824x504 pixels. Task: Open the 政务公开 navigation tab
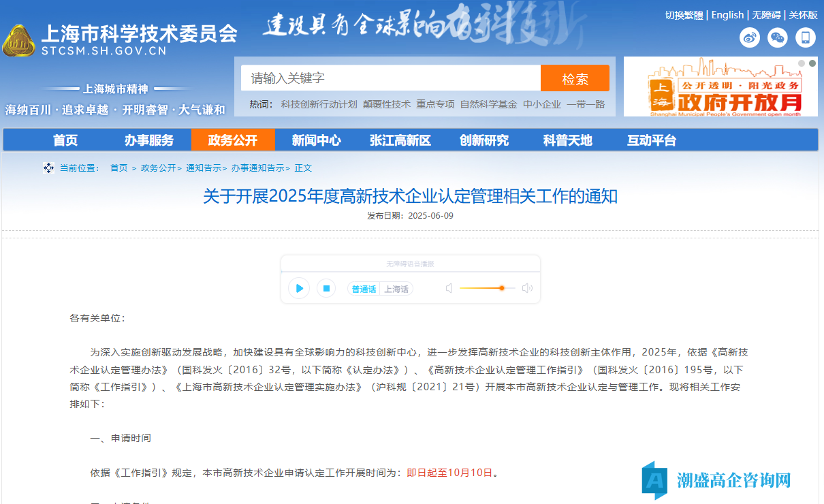point(233,140)
